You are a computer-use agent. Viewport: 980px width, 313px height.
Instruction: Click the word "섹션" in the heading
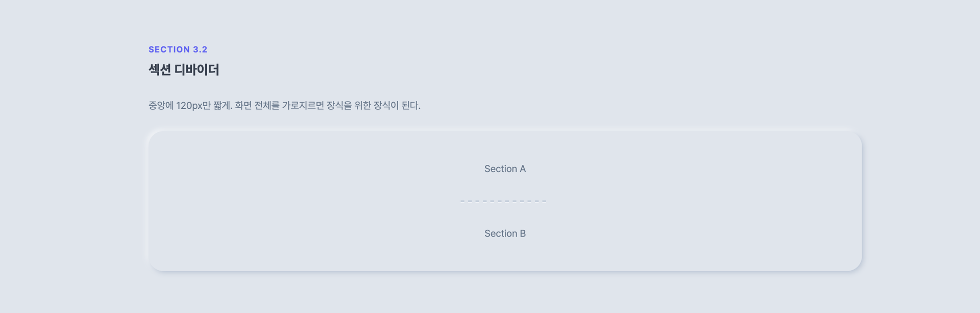click(x=160, y=69)
